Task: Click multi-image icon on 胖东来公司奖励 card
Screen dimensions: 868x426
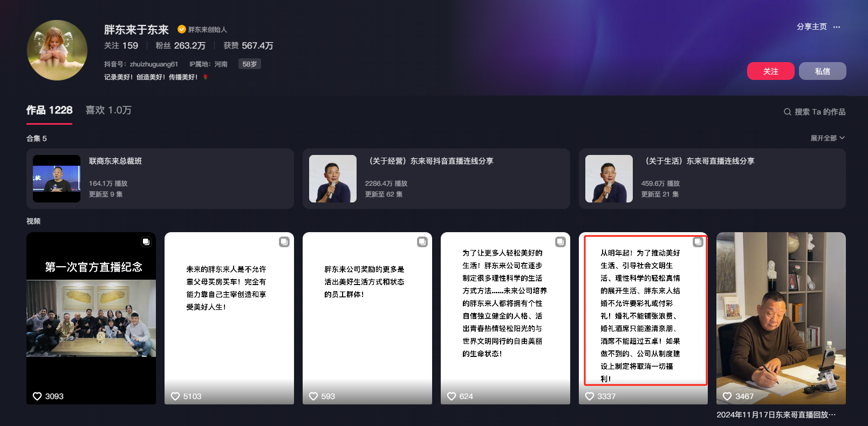Action: point(422,242)
